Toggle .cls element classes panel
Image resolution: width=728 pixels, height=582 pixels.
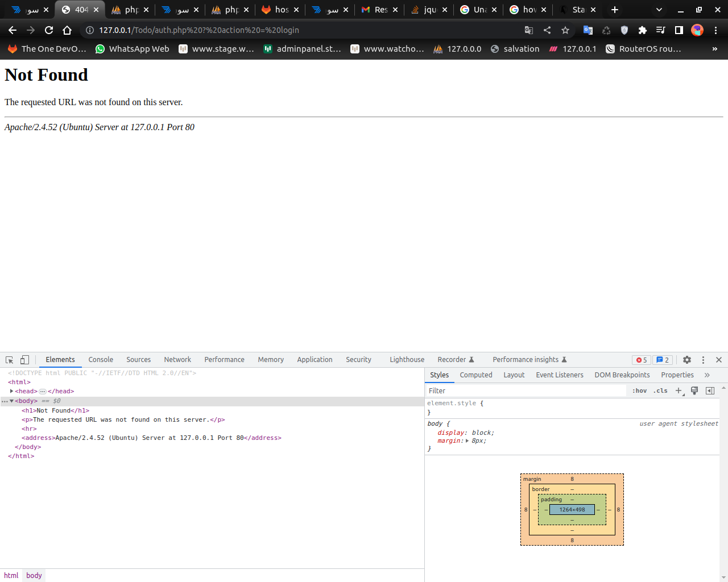(x=660, y=390)
